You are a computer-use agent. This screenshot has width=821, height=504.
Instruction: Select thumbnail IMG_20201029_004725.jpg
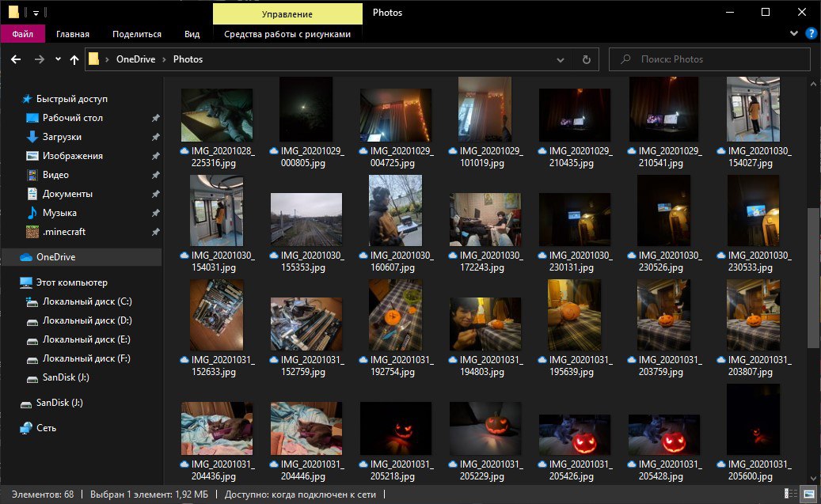point(396,116)
